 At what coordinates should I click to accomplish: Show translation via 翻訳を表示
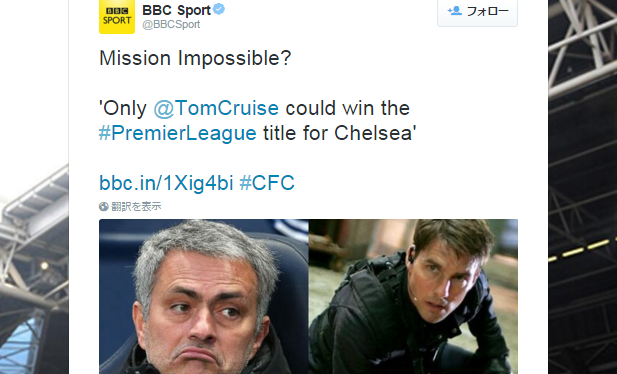tap(136, 206)
